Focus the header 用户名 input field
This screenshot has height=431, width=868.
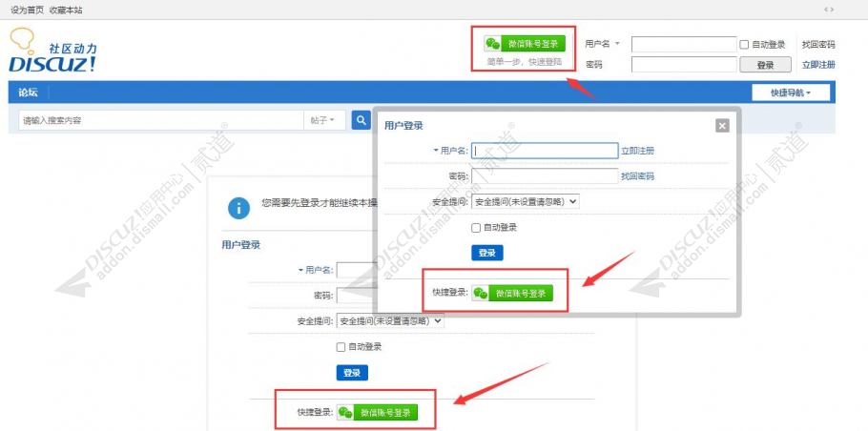pyautogui.click(x=684, y=44)
